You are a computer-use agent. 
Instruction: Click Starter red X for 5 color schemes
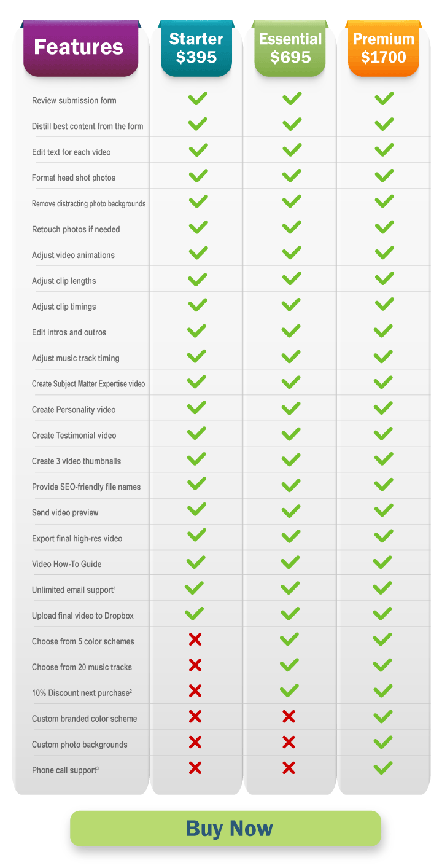pos(195,639)
